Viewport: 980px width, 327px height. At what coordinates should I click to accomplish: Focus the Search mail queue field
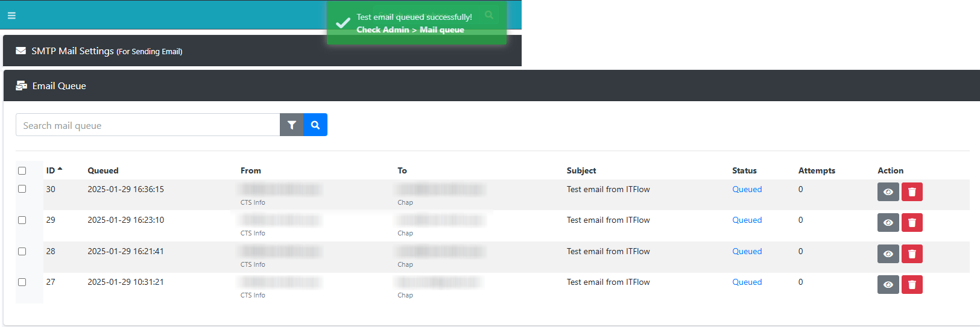click(x=148, y=125)
